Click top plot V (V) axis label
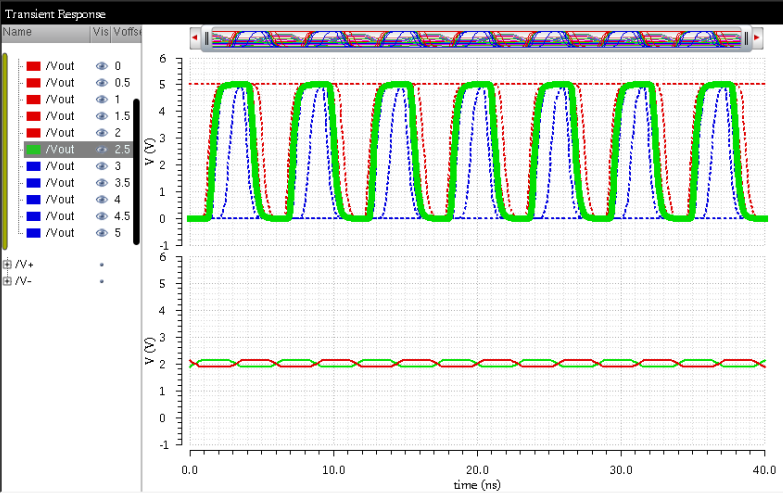Viewport: 783px width, 493px height. 150,151
